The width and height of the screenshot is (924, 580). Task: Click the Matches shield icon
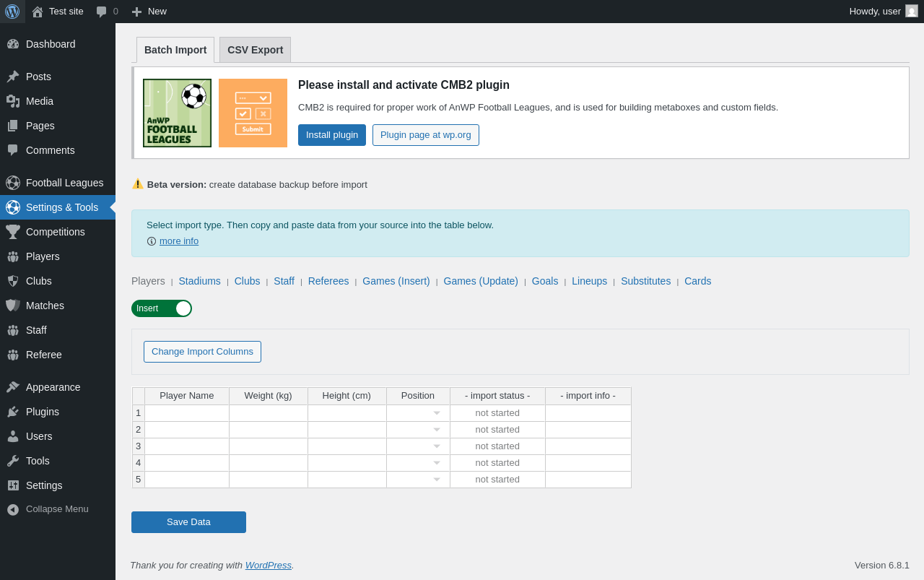[x=13, y=306]
